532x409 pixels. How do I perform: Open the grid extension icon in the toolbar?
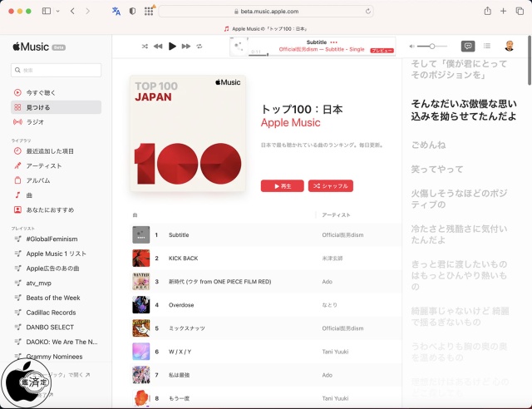149,11
